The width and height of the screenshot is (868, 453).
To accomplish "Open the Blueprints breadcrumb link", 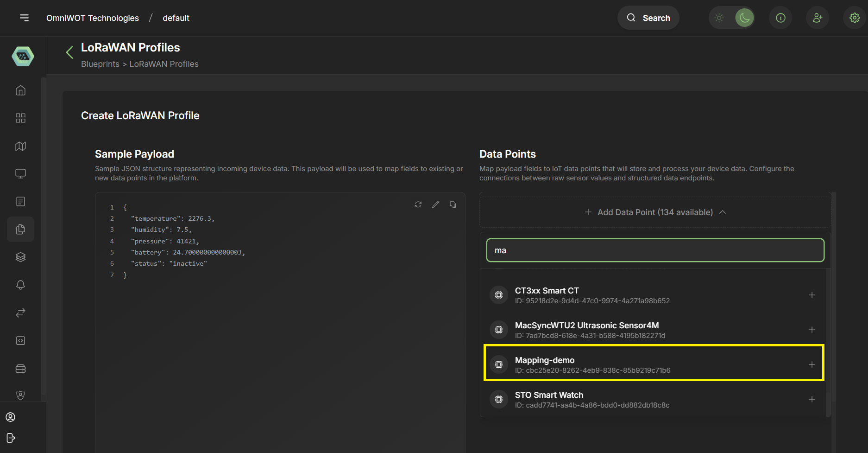I will pos(100,64).
